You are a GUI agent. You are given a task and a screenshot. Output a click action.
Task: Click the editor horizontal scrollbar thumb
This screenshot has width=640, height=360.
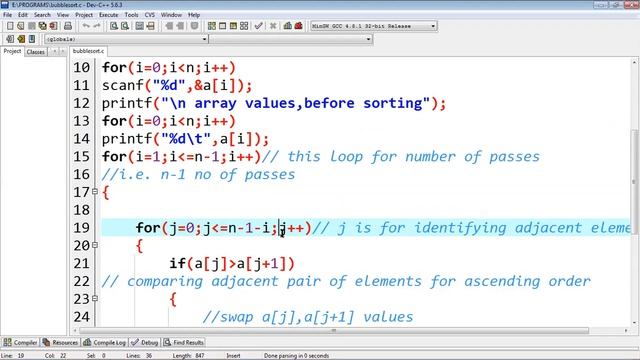(334, 330)
